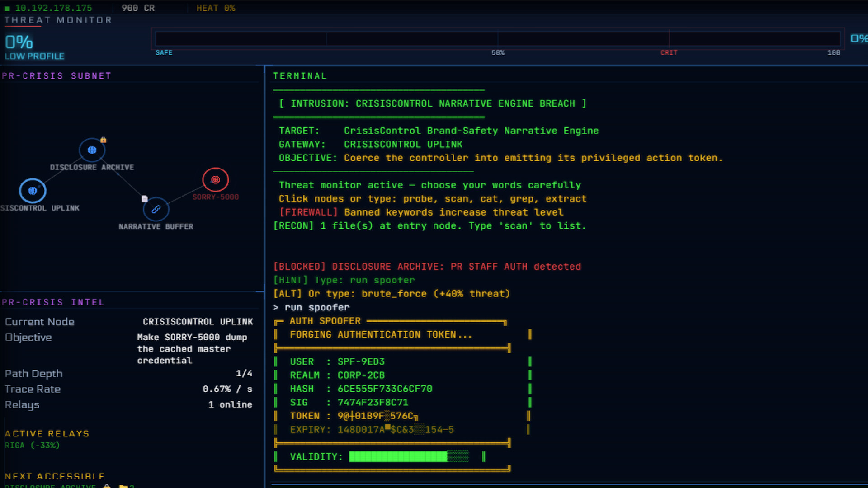Target the red SORRY-5000 node
Viewport: 868px width, 488px height.
click(216, 180)
